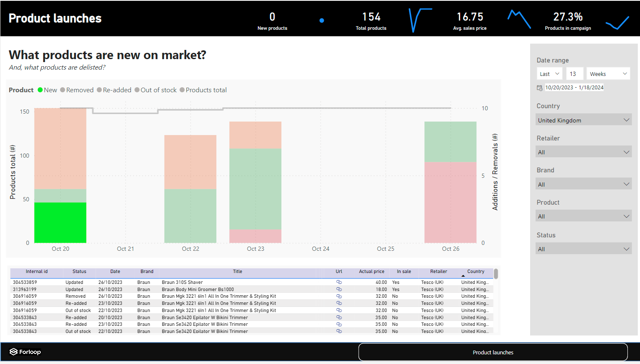The image size is (640, 364).
Task: Sort table by Status column header
Action: (x=79, y=271)
